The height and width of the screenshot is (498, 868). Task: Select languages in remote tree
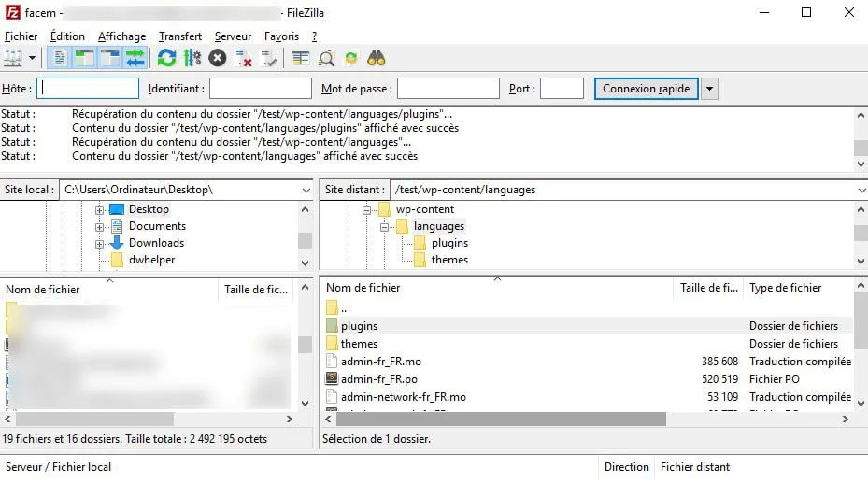pyautogui.click(x=439, y=226)
